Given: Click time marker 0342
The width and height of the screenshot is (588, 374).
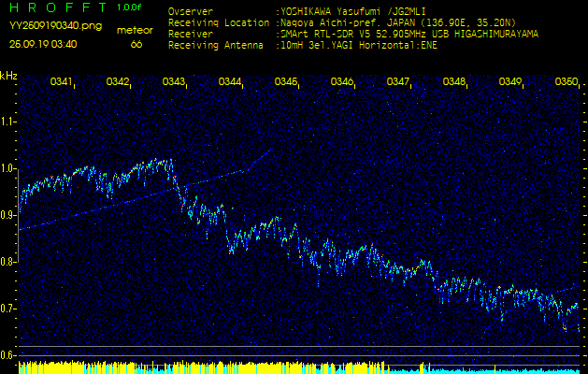Looking at the screenshot, I should (x=118, y=81).
